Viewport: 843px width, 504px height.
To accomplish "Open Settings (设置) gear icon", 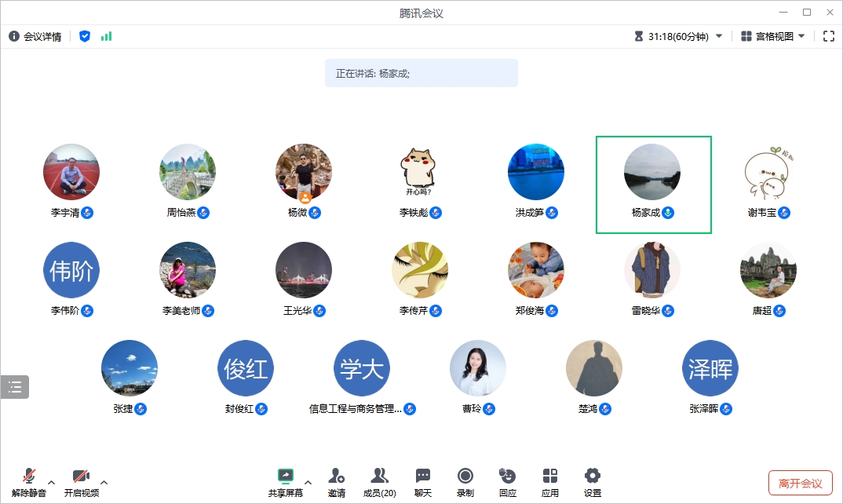I will 593,477.
